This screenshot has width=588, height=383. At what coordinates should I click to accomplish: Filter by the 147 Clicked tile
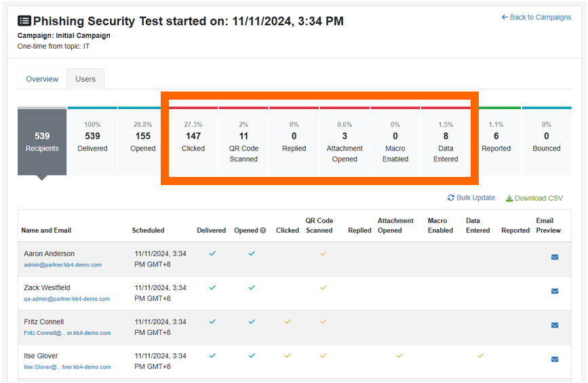point(193,141)
